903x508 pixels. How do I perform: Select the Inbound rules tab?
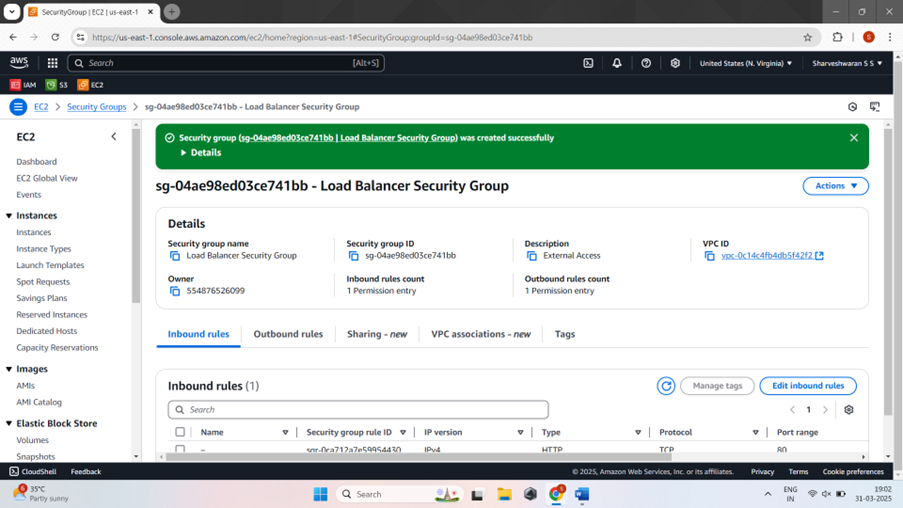pyautogui.click(x=199, y=334)
